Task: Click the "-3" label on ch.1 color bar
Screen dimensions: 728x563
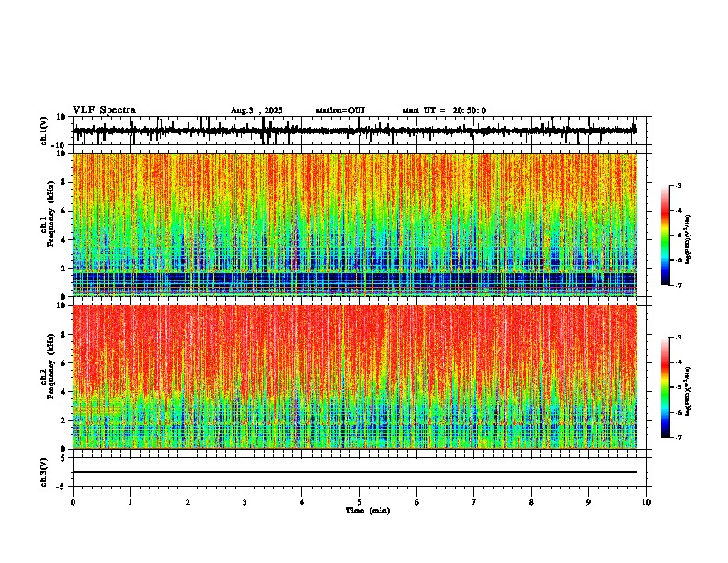Action: pyautogui.click(x=678, y=185)
